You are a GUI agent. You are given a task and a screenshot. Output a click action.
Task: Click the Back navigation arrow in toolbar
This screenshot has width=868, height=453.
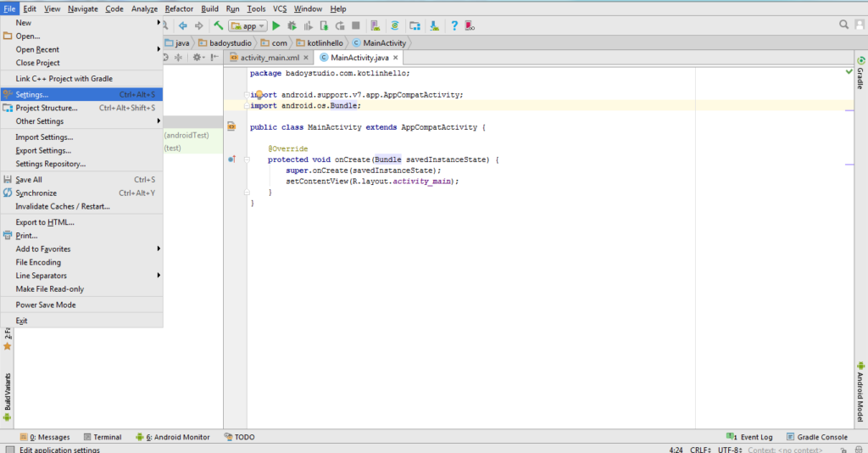pos(182,25)
